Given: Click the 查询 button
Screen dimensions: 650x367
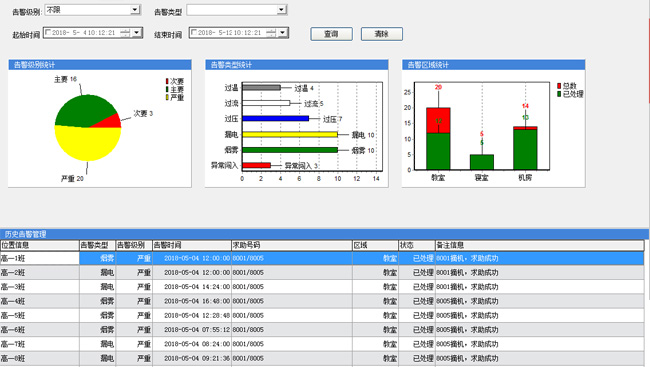Looking at the screenshot, I should coord(331,34).
